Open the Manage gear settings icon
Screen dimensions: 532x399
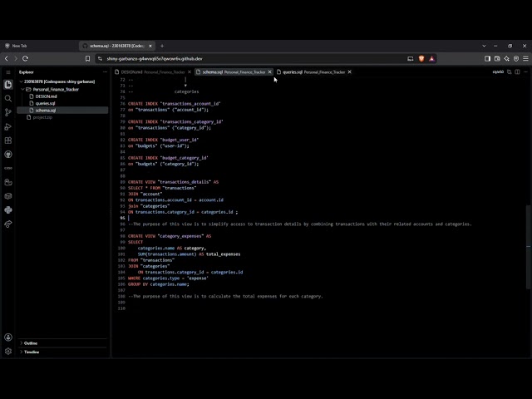point(8,351)
